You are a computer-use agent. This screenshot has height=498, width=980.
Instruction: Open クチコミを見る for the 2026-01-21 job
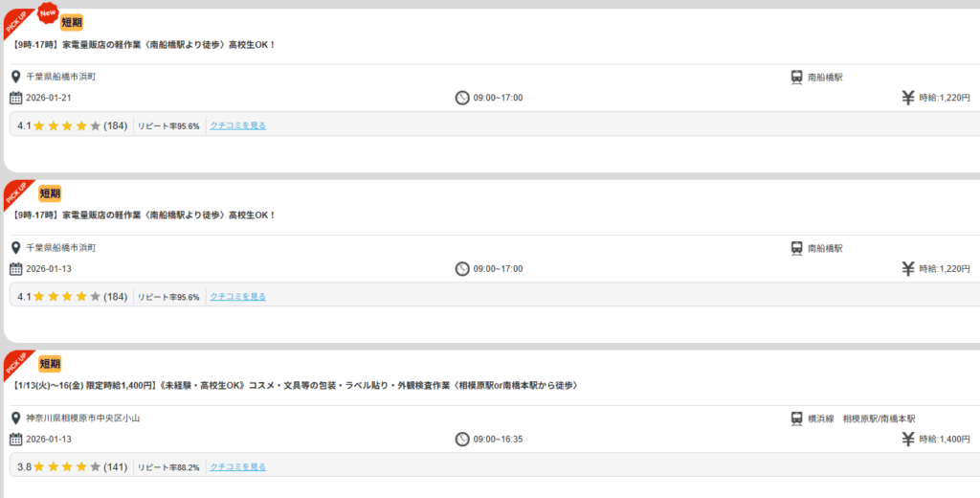238,125
